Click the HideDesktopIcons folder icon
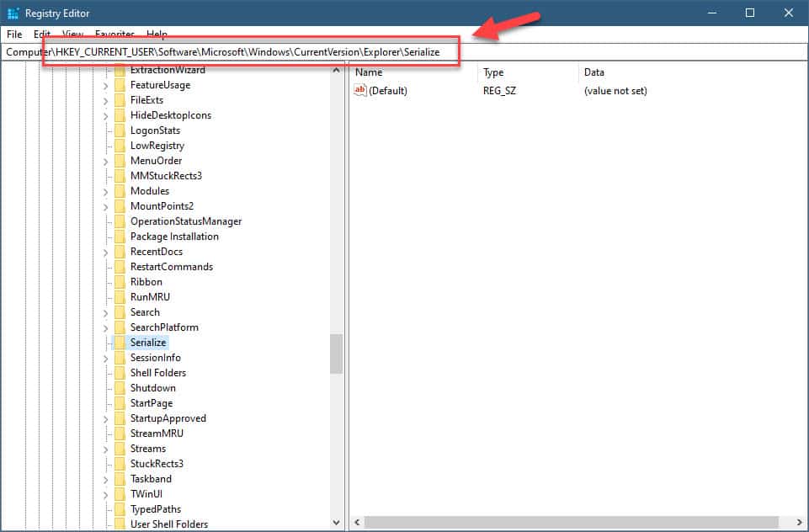The image size is (809, 532). (x=120, y=115)
